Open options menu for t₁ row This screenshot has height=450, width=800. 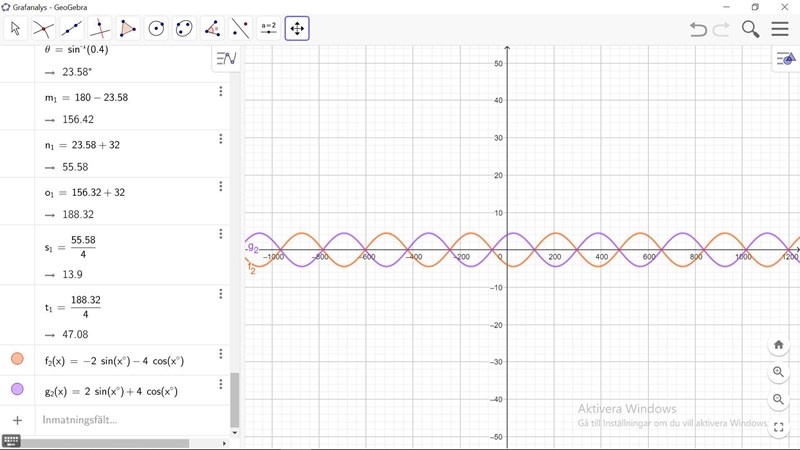tap(220, 295)
